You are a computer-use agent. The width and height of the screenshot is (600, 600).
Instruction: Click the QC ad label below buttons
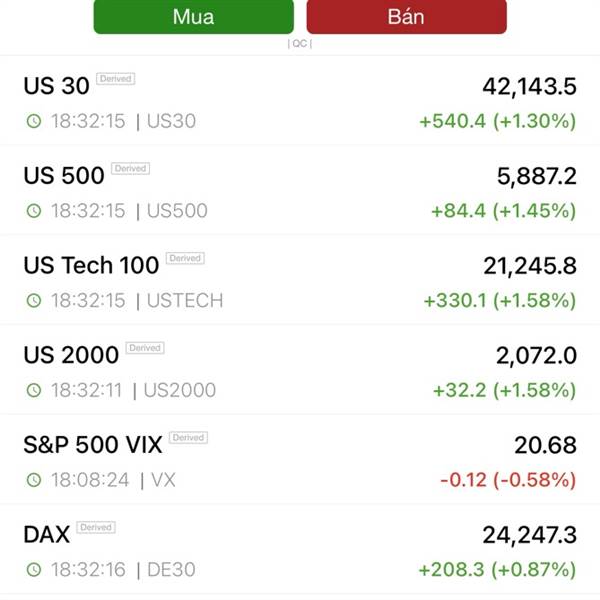[300, 44]
